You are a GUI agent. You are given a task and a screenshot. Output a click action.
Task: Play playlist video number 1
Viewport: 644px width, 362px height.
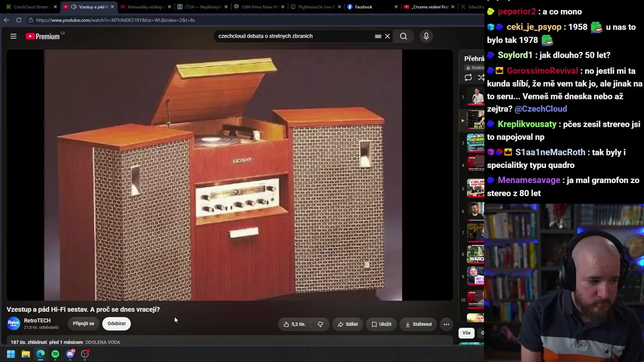(x=475, y=97)
